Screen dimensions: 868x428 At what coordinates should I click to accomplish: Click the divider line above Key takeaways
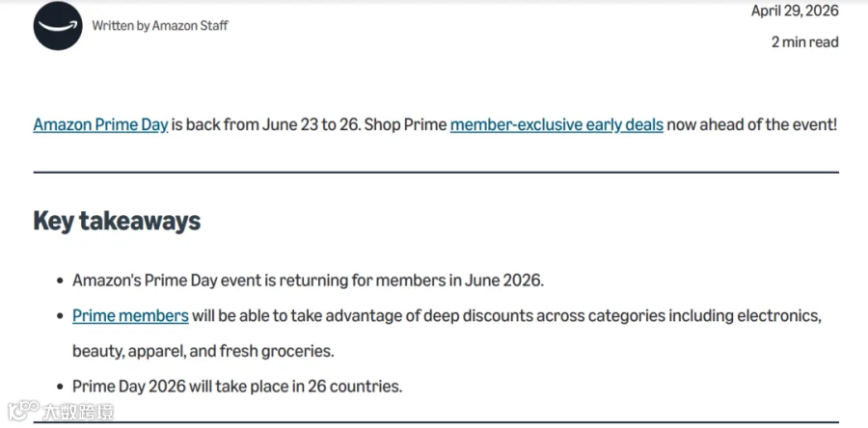point(436,173)
